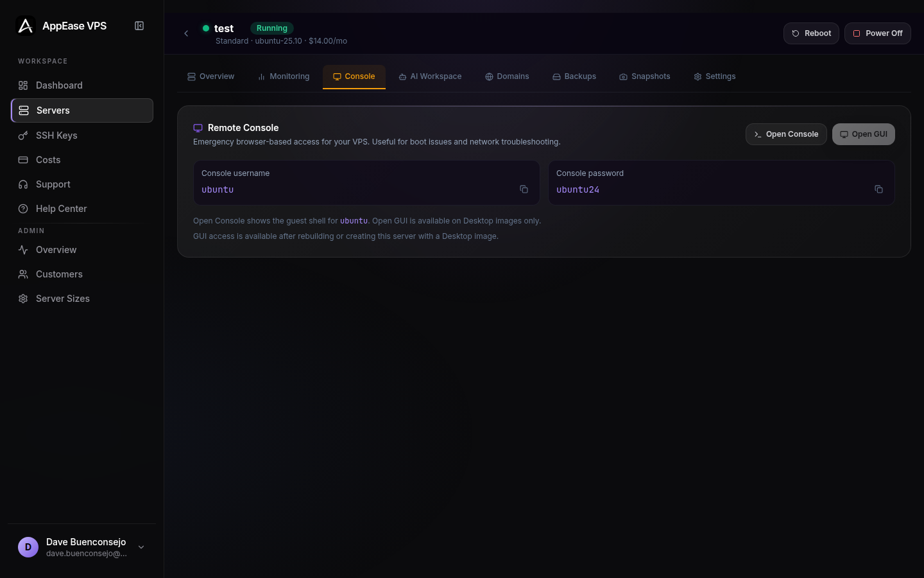Open the AI Workspace tab
Viewport: 924px width, 578px height.
430,76
